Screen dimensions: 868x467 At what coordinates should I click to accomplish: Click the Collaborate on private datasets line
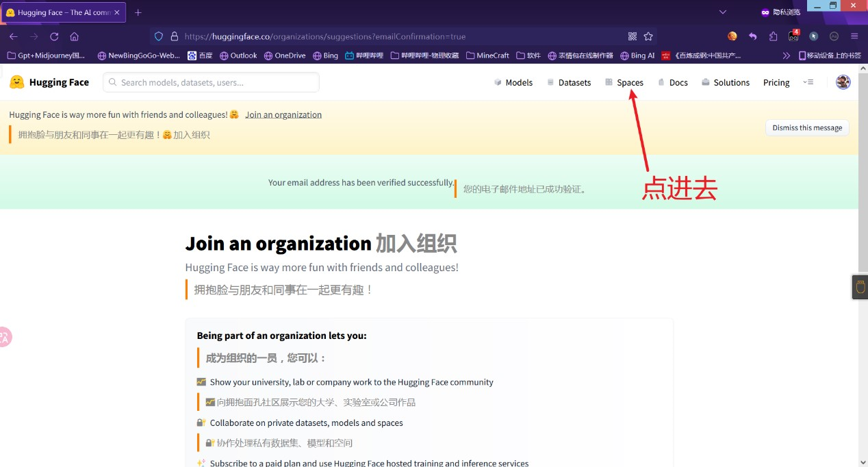(x=306, y=422)
